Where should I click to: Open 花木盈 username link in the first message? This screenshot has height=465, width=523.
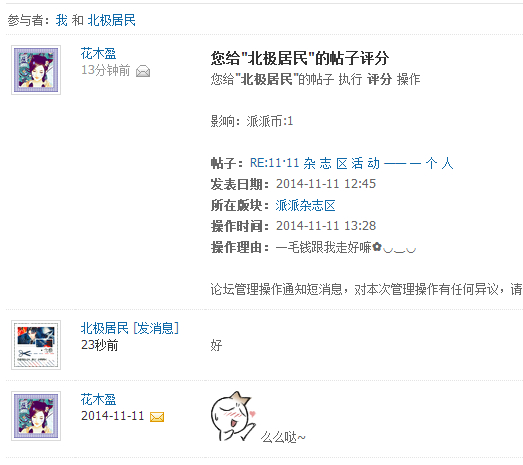(x=98, y=53)
